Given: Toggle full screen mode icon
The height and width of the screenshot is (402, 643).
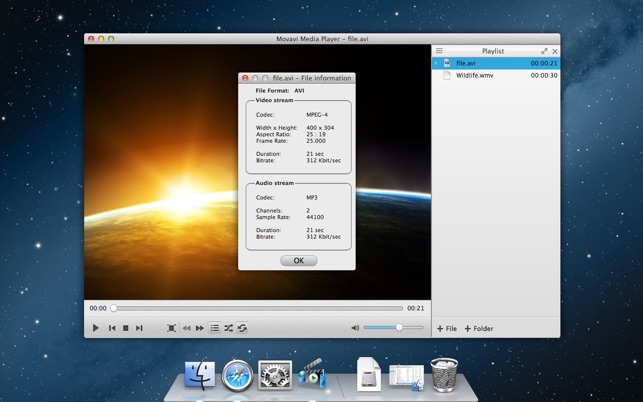Looking at the screenshot, I should click(171, 328).
